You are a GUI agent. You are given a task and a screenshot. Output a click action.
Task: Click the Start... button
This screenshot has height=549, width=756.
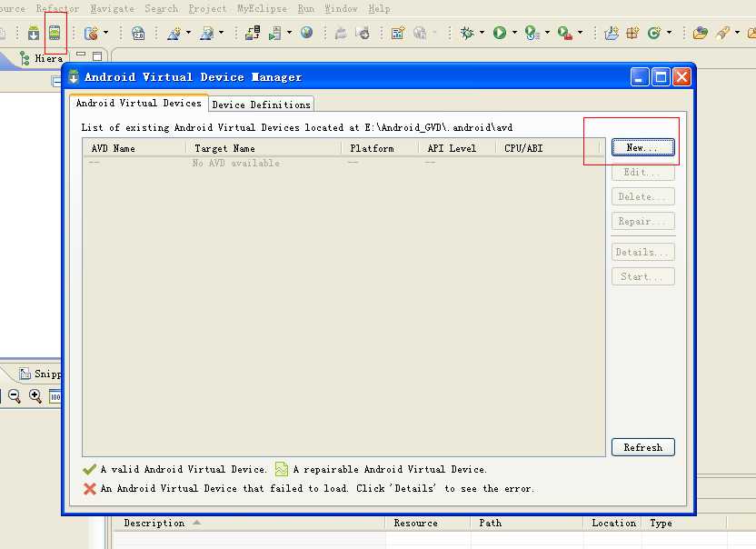point(642,277)
